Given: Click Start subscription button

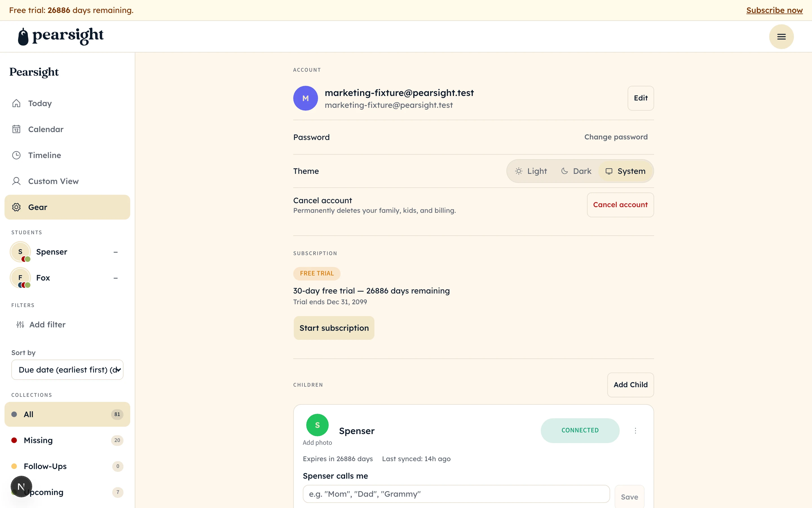Looking at the screenshot, I should pyautogui.click(x=334, y=328).
